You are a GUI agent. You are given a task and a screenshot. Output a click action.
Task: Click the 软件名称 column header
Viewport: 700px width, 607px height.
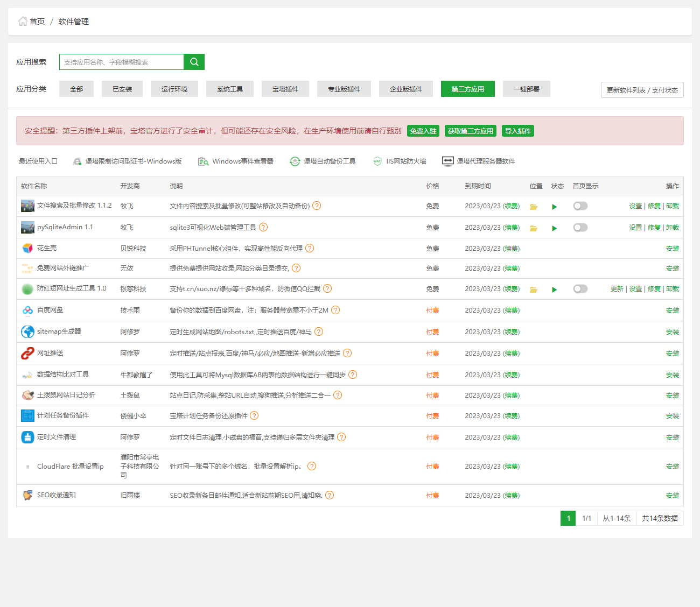(x=34, y=186)
